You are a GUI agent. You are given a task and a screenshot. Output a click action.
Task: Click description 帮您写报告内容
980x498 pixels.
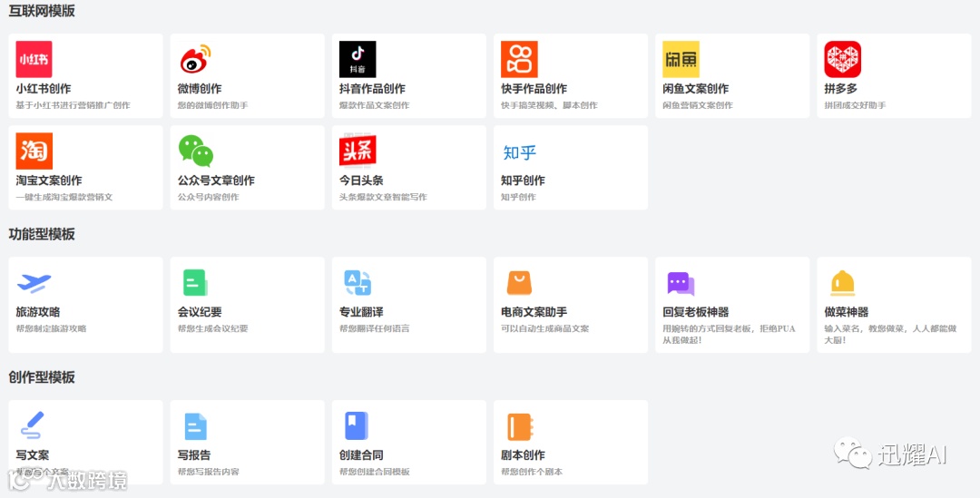point(208,471)
